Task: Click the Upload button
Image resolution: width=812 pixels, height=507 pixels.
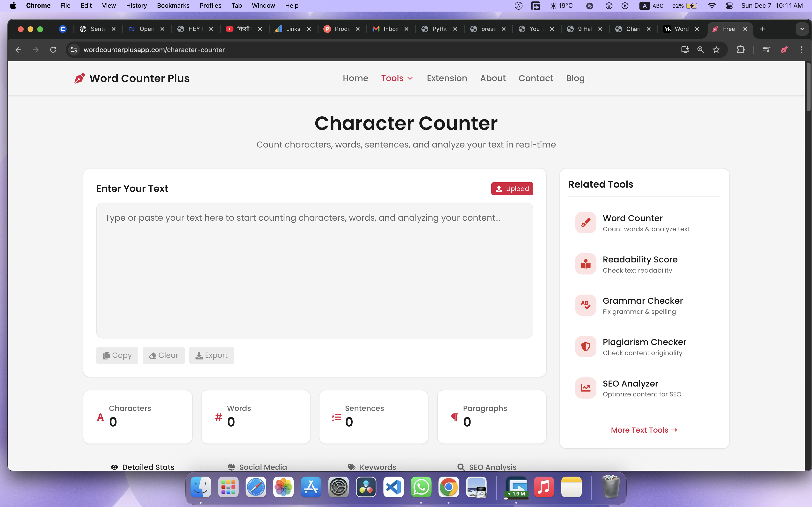Action: coord(512,189)
